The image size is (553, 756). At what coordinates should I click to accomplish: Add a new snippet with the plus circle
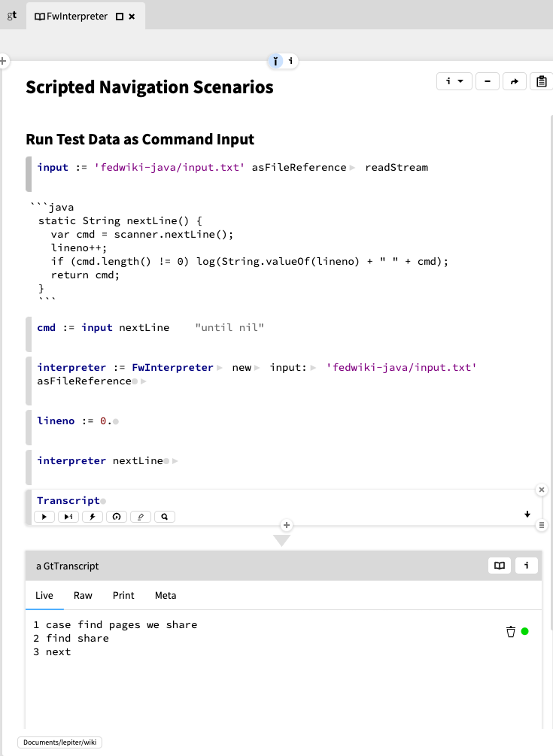287,525
